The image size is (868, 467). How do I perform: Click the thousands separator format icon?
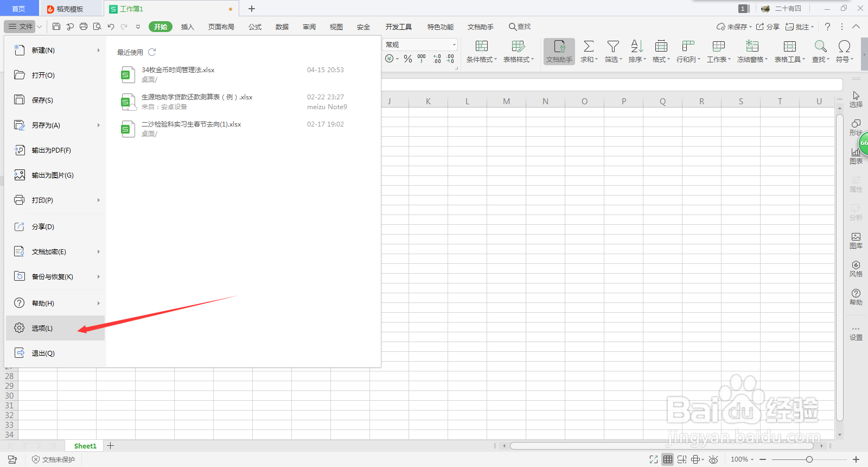(x=422, y=59)
